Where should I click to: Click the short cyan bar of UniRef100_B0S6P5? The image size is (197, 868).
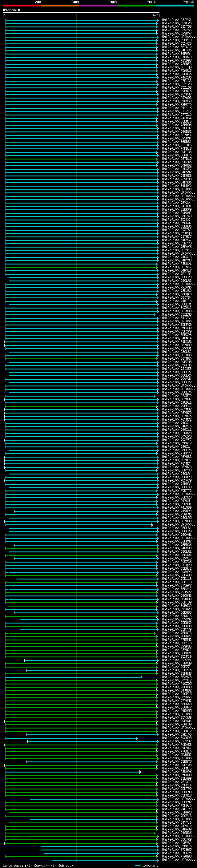coord(71,738)
